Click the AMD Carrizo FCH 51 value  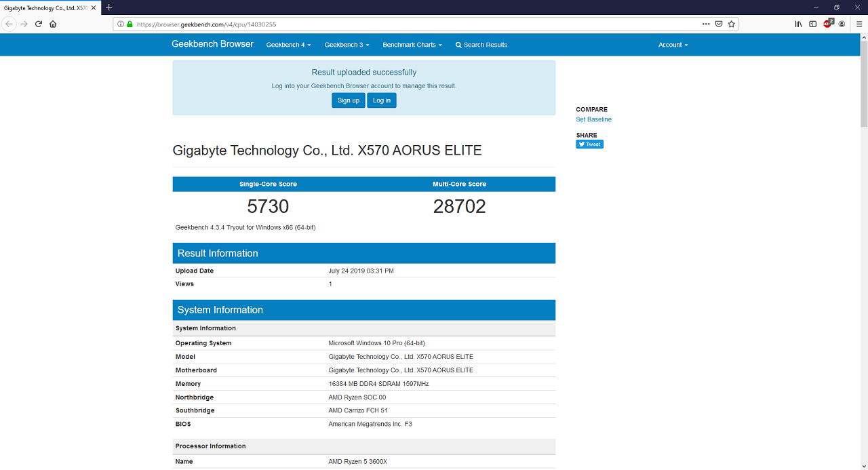358,410
